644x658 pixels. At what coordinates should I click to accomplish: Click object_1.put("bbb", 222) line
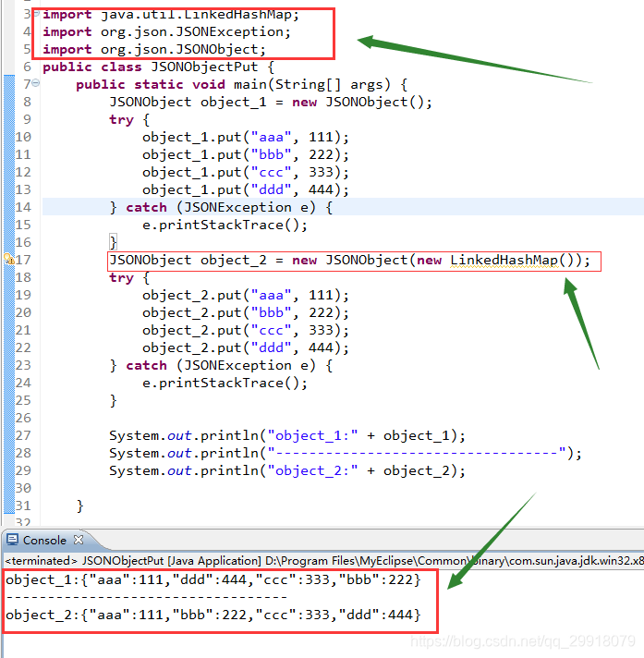[246, 155]
